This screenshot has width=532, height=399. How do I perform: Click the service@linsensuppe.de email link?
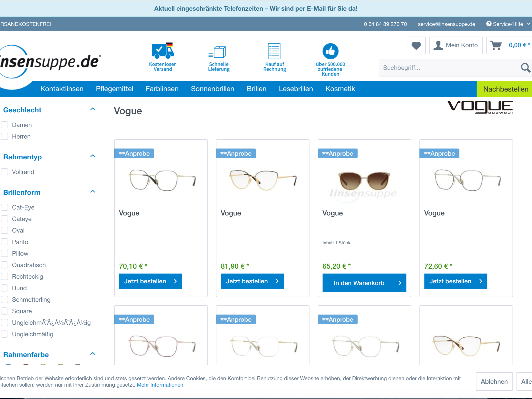pyautogui.click(x=446, y=24)
